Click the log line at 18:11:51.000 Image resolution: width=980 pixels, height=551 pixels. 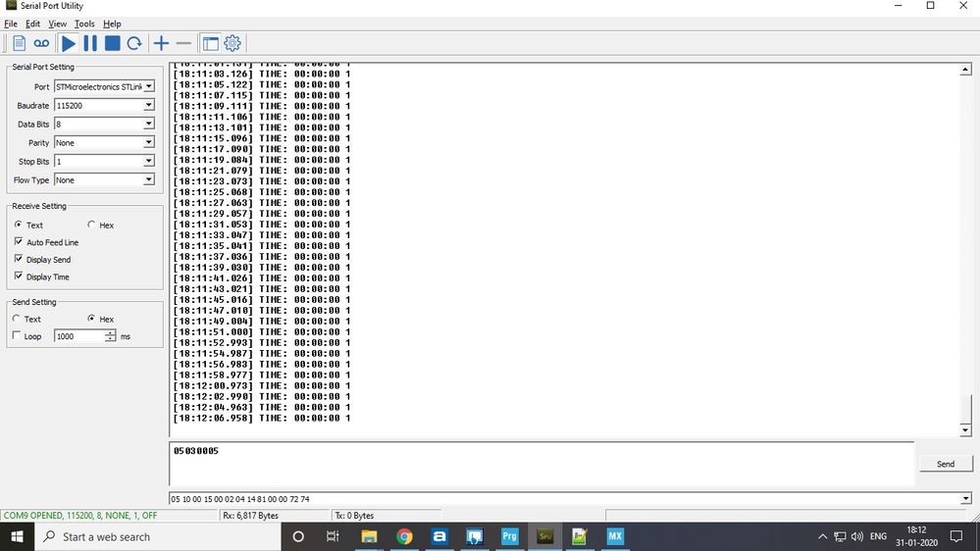(x=262, y=331)
